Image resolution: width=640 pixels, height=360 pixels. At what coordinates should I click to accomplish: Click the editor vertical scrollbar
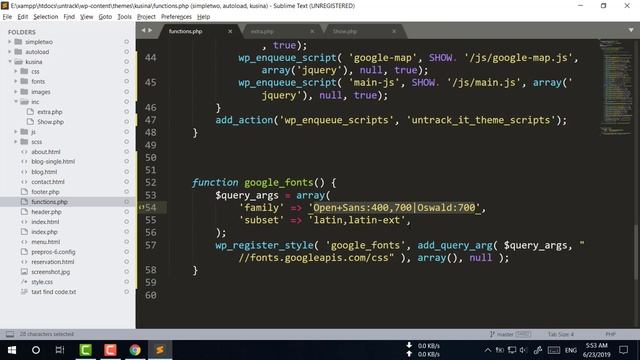pos(636,252)
